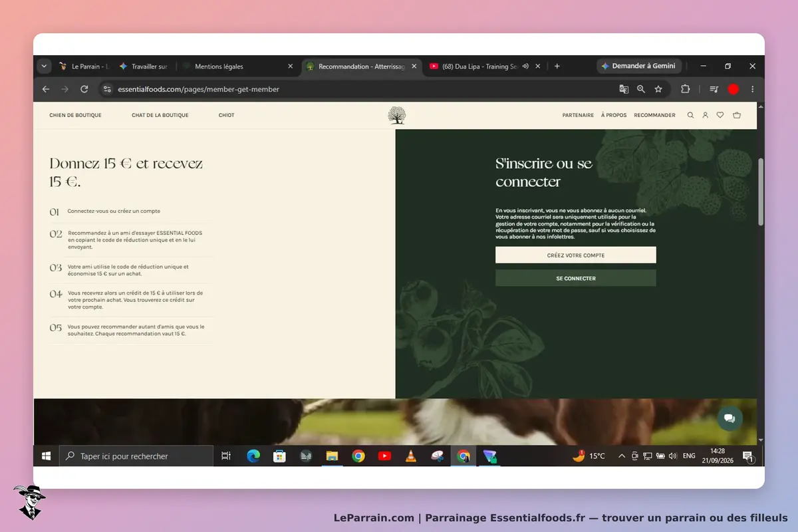
Task: Open the notification center icon
Action: (x=747, y=456)
